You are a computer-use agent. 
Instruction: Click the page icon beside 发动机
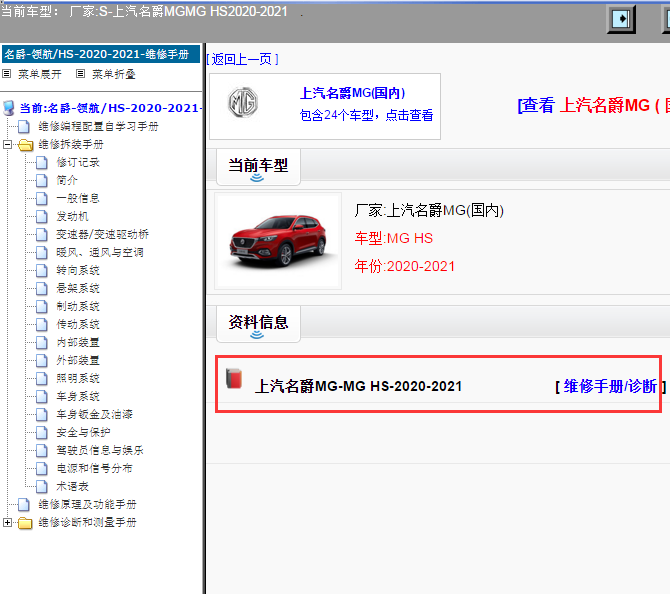[42, 217]
